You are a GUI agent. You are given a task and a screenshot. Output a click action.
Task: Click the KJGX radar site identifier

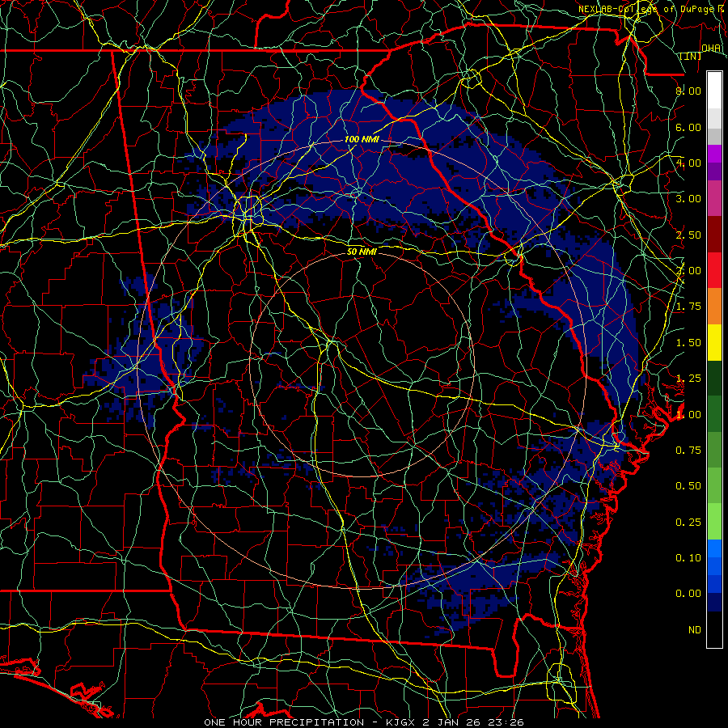[x=401, y=722]
